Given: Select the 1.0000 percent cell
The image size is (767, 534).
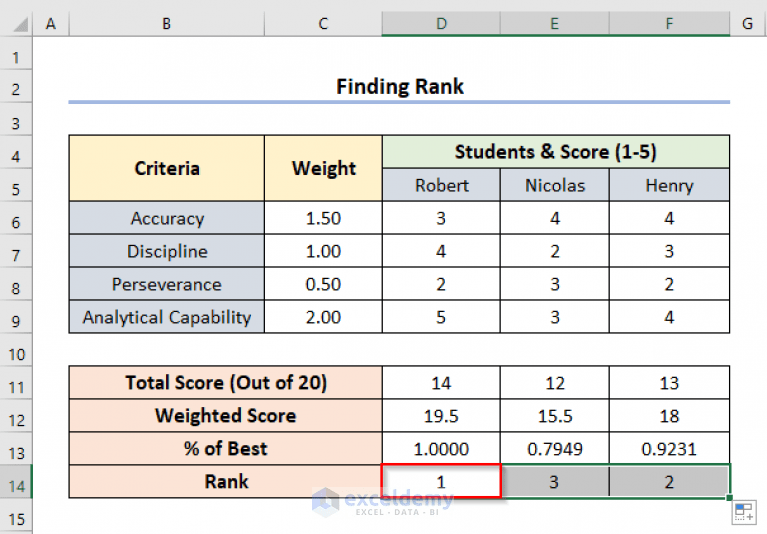Looking at the screenshot, I should pyautogui.click(x=441, y=448).
